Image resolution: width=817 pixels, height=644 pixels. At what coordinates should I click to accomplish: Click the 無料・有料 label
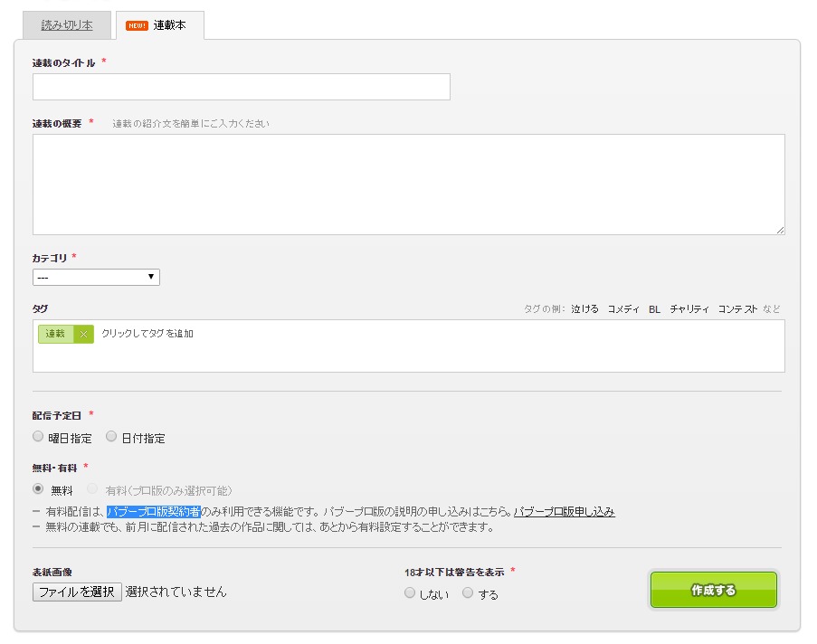coord(54,468)
